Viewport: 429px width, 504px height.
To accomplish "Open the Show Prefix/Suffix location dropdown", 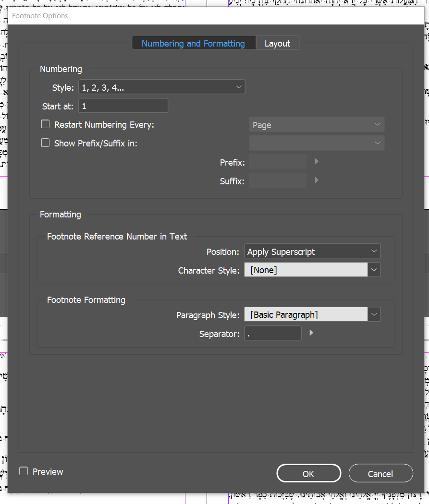I will 317,143.
